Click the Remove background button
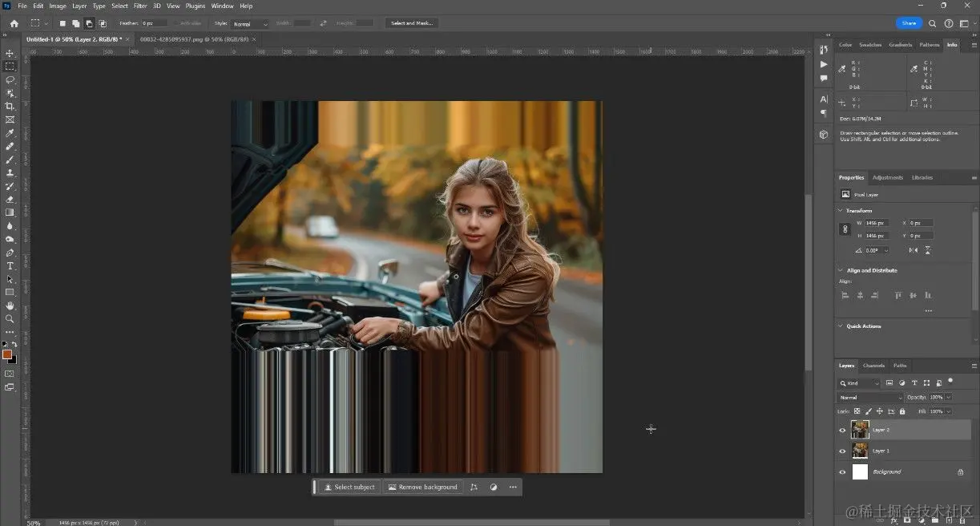This screenshot has width=980, height=526. (x=422, y=487)
